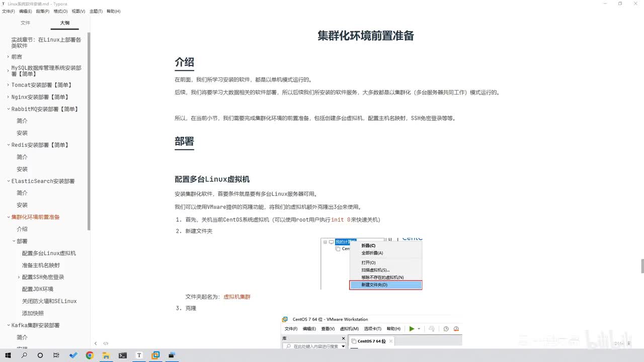Image resolution: width=644 pixels, height=362 pixels.
Task: Open the terminal app on the taskbar
Action: [122, 355]
